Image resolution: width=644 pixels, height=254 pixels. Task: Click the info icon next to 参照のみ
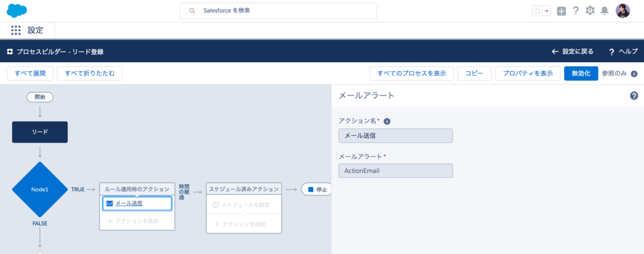coord(634,74)
